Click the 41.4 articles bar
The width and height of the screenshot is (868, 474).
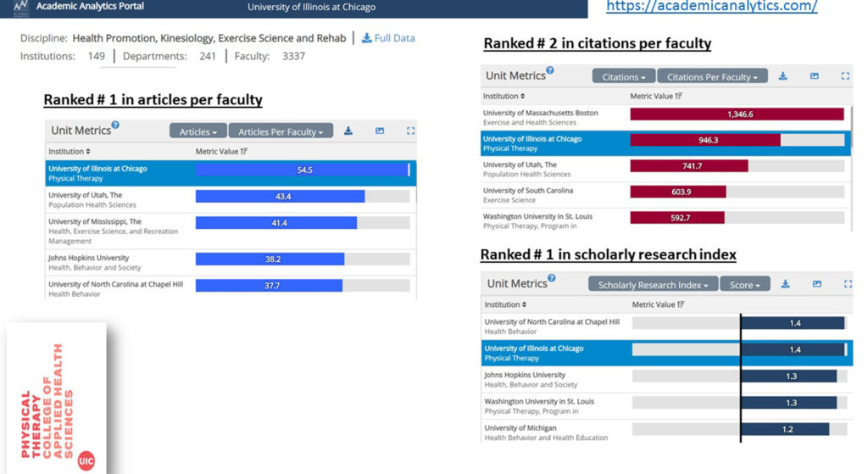276,223
